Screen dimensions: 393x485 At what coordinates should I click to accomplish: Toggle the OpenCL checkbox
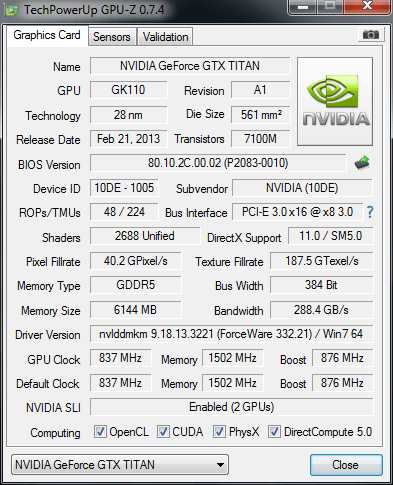100,432
